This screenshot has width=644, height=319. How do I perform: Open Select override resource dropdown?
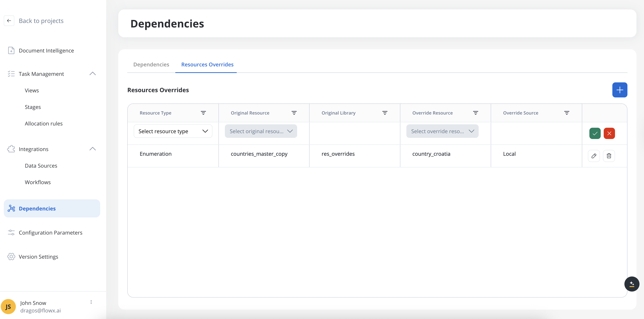[x=442, y=131]
